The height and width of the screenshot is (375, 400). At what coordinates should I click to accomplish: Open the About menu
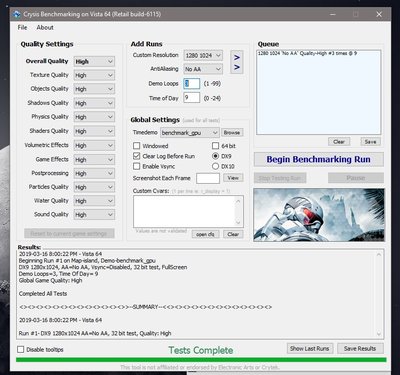(45, 28)
